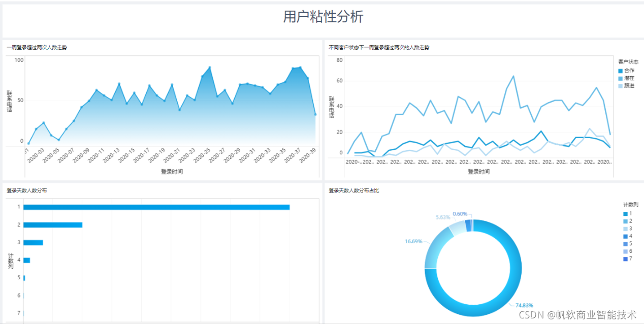Click the 5.63% donut label

pos(443,217)
